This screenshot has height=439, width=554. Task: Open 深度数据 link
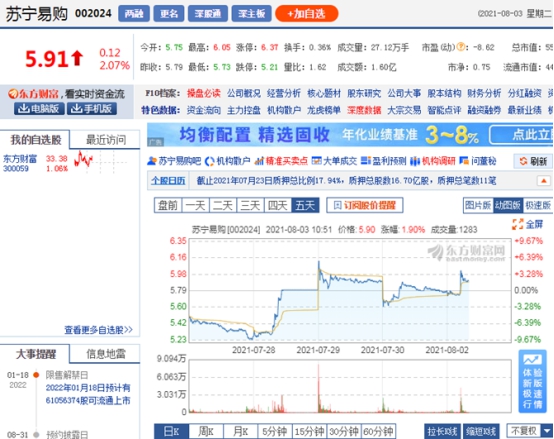pyautogui.click(x=364, y=110)
